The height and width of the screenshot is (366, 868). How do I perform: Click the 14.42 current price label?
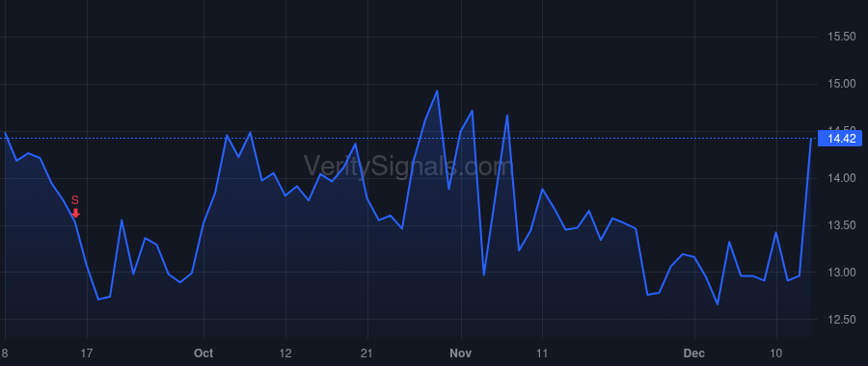(x=839, y=139)
